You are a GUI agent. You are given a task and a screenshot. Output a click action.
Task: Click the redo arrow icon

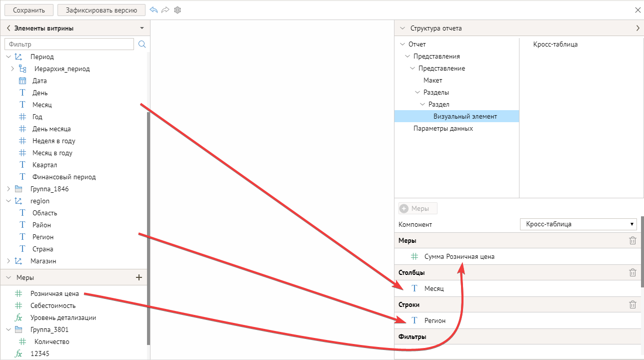click(x=165, y=10)
